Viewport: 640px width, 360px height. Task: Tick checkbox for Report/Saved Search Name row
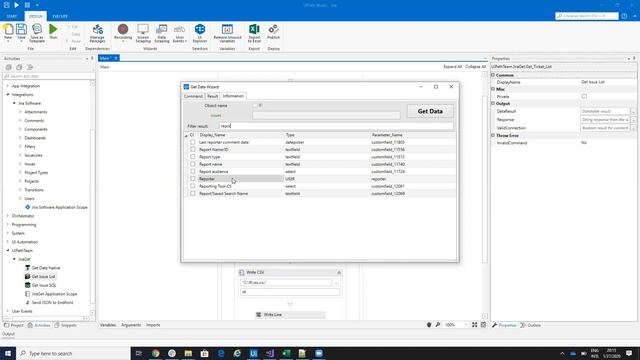pos(193,193)
